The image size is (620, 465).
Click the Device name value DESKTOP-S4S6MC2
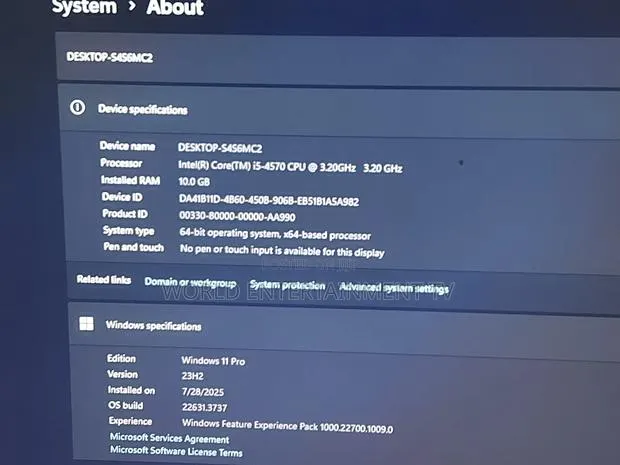(220, 148)
